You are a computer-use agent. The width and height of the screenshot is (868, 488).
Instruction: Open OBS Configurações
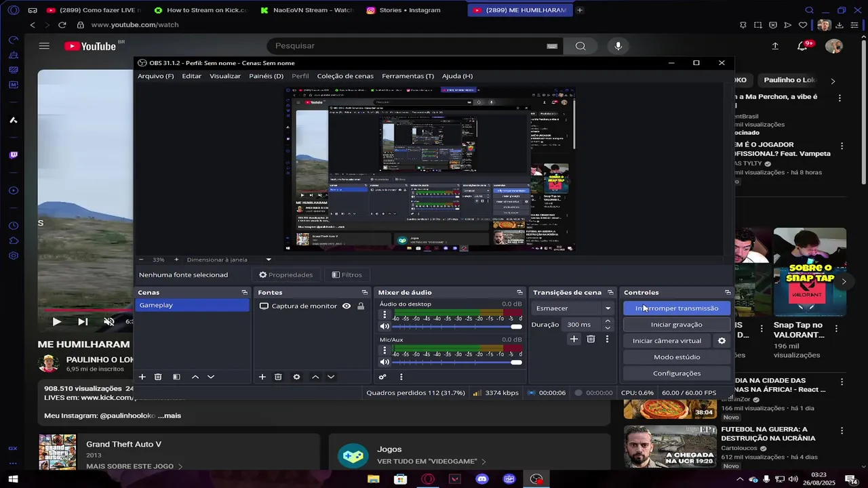677,373
